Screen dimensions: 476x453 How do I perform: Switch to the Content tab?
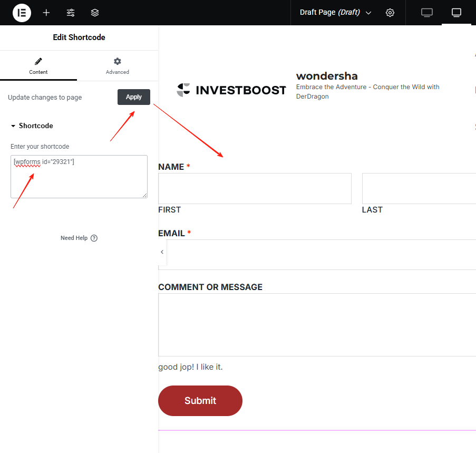pos(38,66)
